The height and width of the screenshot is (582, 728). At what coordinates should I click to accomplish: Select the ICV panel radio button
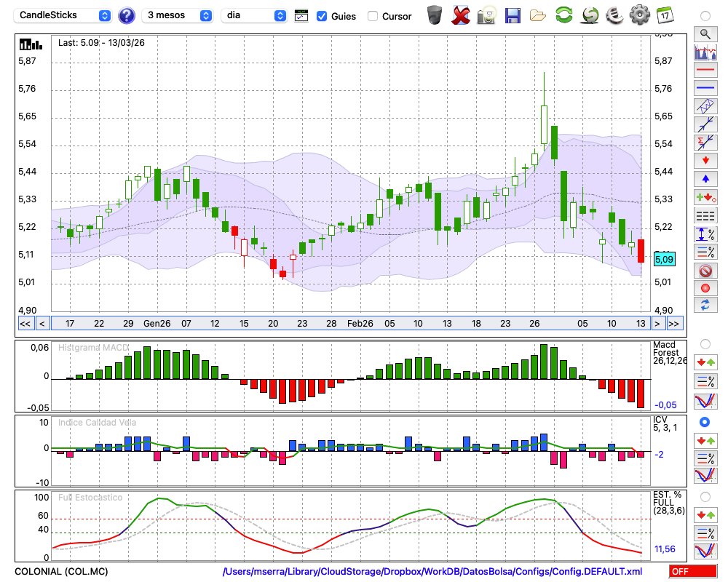point(705,422)
